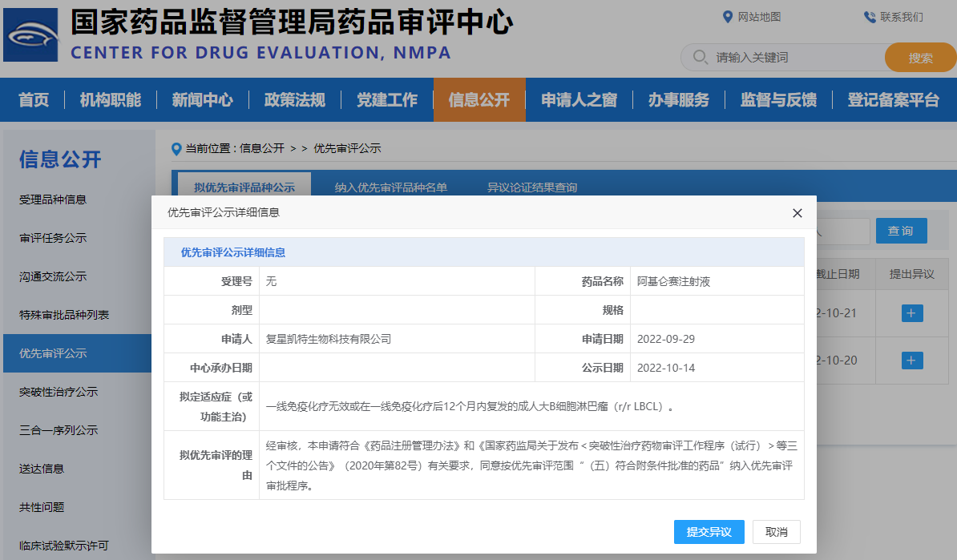Open the 信息公开 navigation menu
Image resolution: width=957 pixels, height=560 pixels.
click(478, 100)
